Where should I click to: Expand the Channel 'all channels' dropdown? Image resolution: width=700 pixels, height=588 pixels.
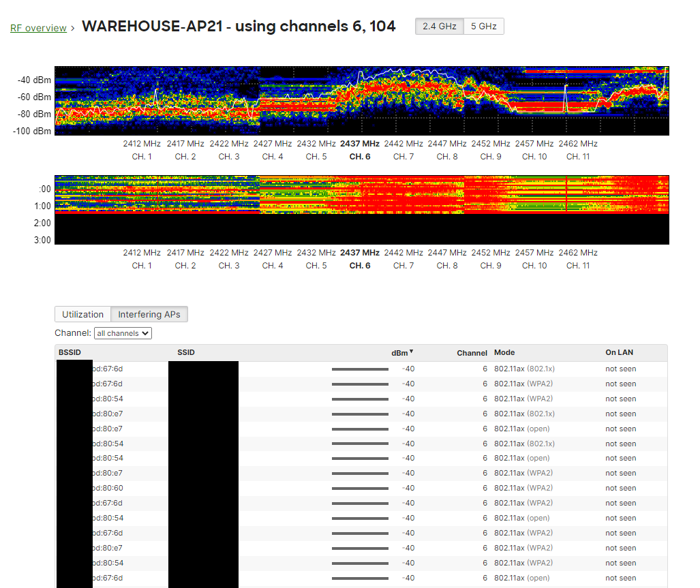pos(123,333)
